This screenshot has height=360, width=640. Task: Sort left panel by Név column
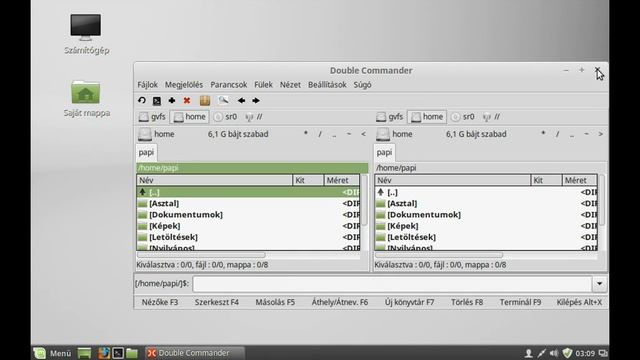pyautogui.click(x=214, y=180)
